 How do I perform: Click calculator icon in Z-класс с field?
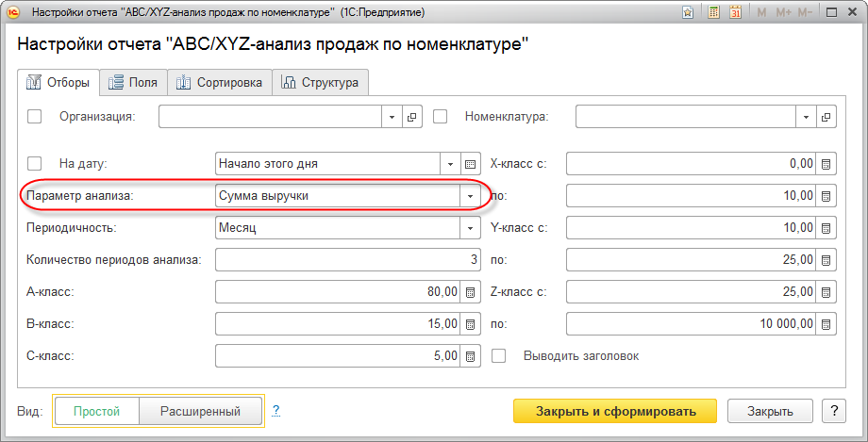coord(826,292)
